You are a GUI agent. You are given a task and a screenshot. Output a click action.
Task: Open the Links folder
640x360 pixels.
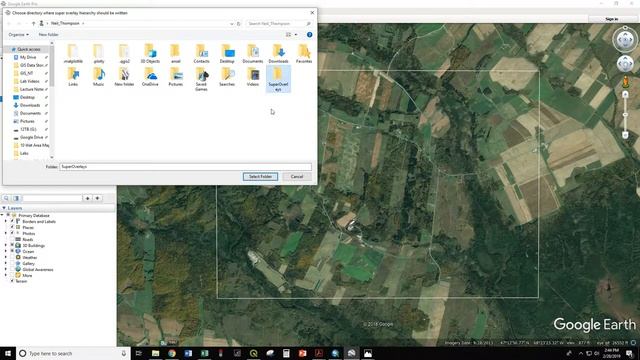click(x=73, y=77)
